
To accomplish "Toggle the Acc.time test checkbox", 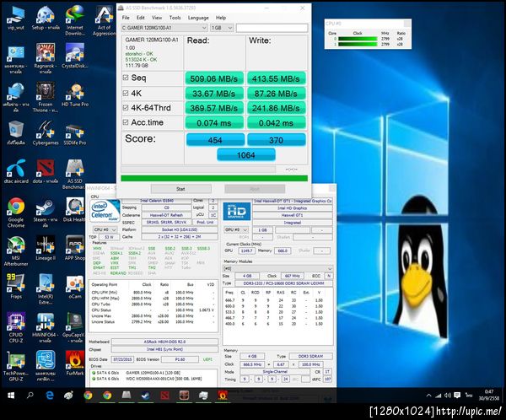I will coord(126,122).
